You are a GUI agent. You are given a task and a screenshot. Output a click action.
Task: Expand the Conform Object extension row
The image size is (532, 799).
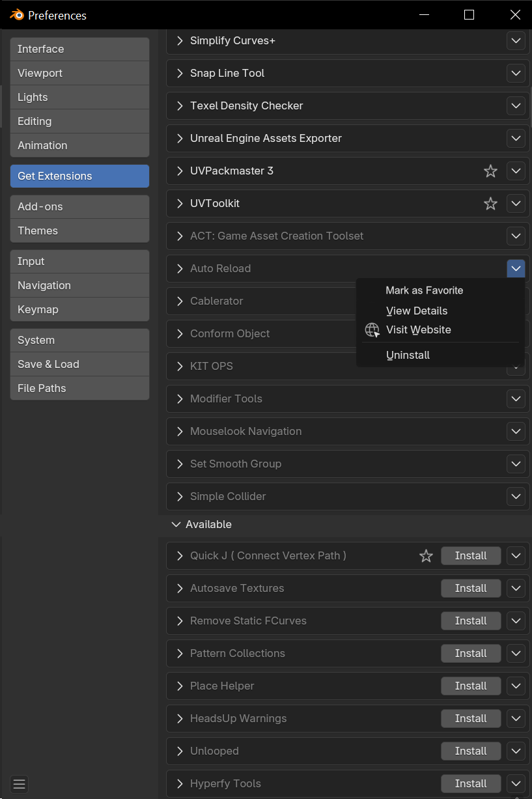coord(180,333)
